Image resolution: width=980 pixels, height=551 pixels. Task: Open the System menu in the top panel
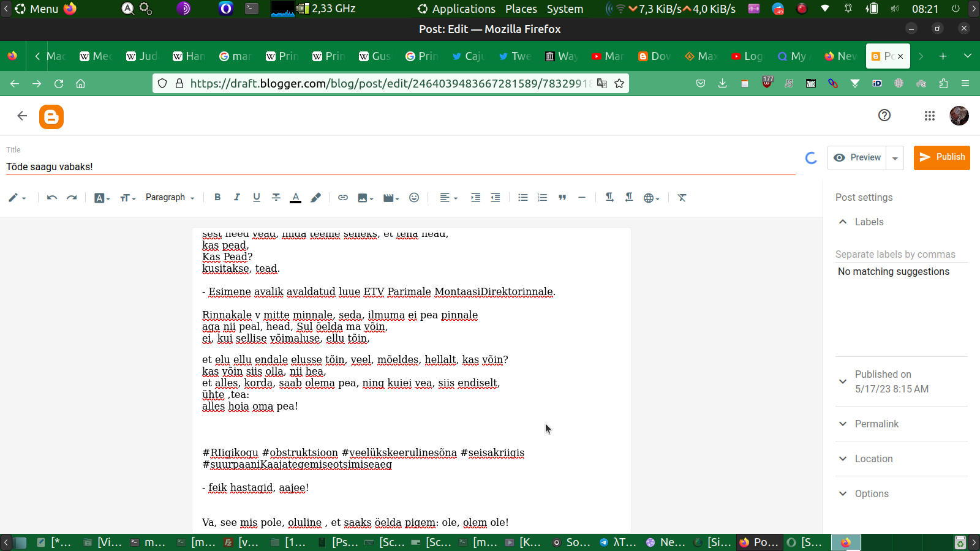[x=565, y=9]
